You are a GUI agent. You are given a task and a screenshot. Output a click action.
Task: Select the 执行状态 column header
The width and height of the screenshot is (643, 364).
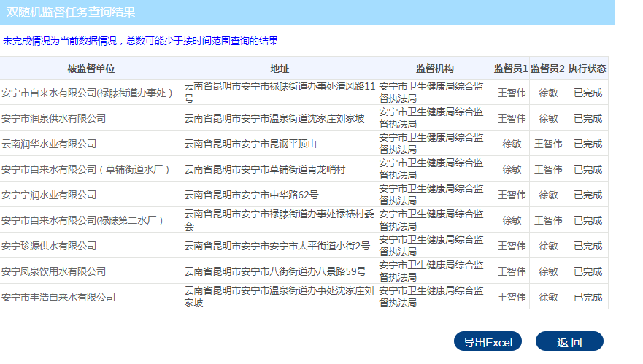[587, 69]
